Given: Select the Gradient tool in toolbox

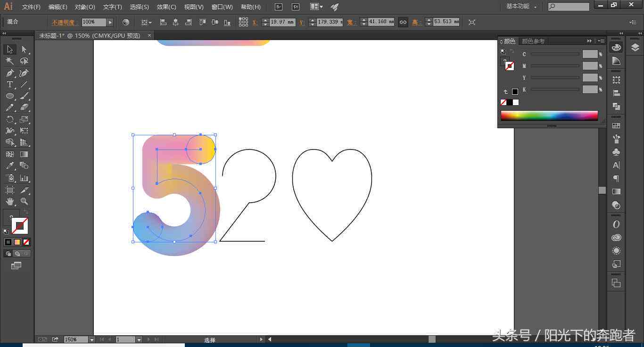Looking at the screenshot, I should [x=24, y=154].
